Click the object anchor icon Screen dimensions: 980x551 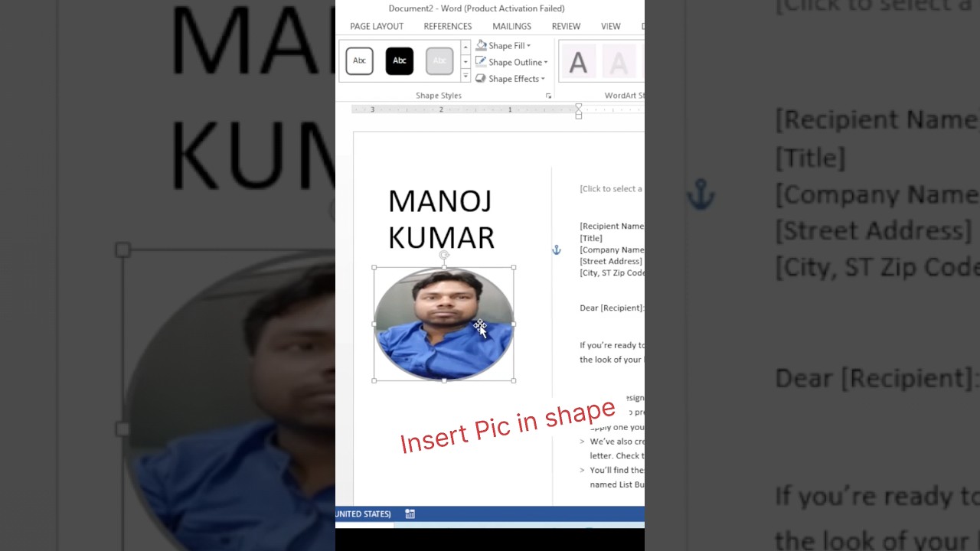coord(557,249)
